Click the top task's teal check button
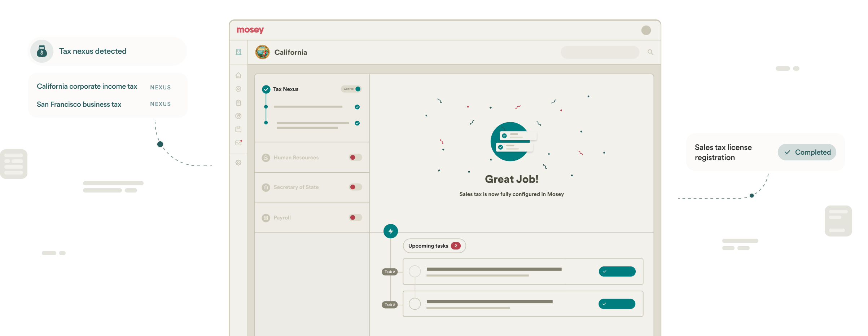Image resolution: width=868 pixels, height=336 pixels. pos(617,271)
